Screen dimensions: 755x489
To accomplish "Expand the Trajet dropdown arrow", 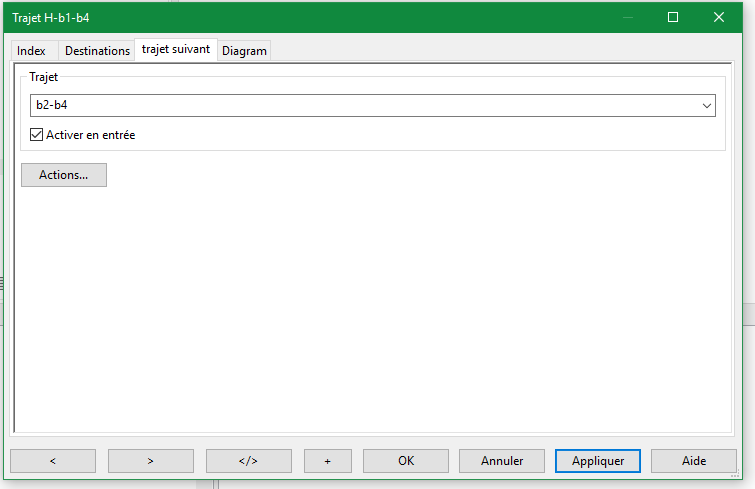I will click(707, 106).
